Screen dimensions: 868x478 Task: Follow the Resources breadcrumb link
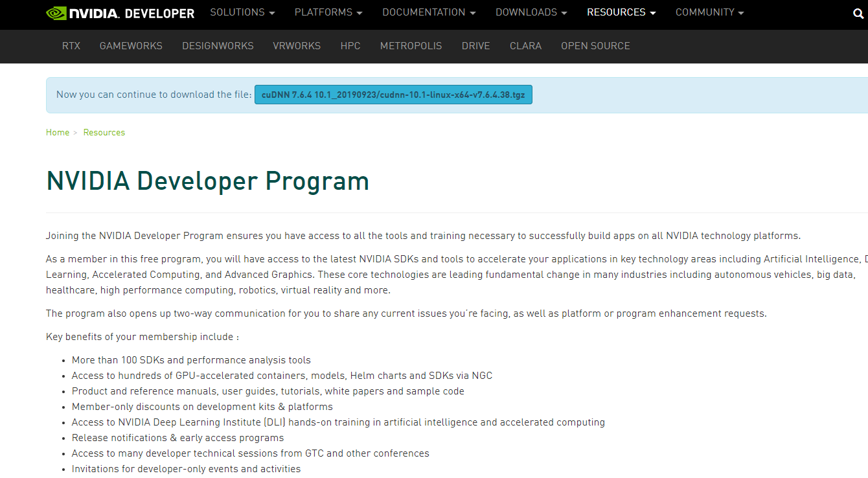pyautogui.click(x=104, y=132)
